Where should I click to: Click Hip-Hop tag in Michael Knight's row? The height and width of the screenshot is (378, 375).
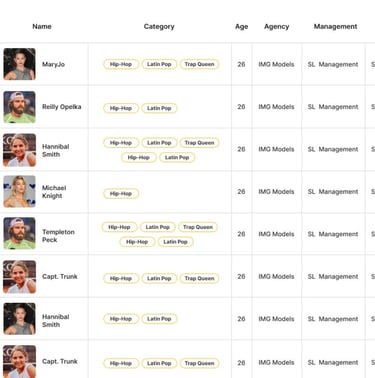point(121,194)
